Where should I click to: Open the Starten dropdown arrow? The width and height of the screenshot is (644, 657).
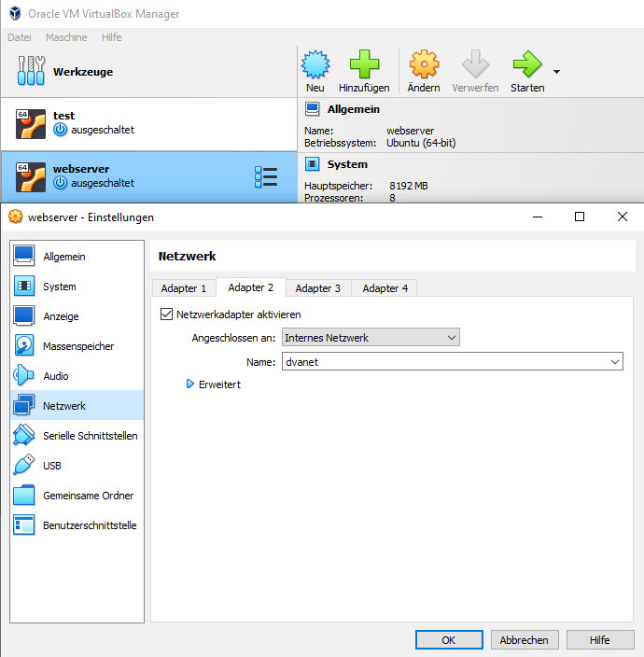click(556, 72)
